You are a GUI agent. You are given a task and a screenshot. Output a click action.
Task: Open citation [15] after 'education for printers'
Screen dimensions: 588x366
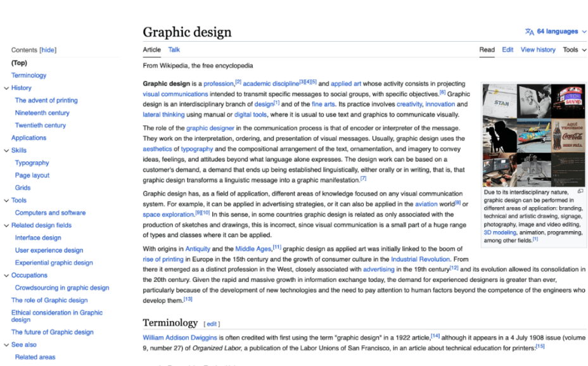(x=540, y=346)
